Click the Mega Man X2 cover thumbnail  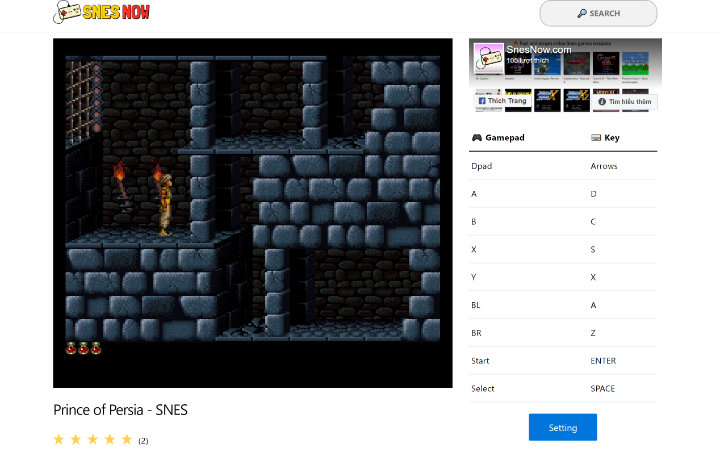(576, 100)
